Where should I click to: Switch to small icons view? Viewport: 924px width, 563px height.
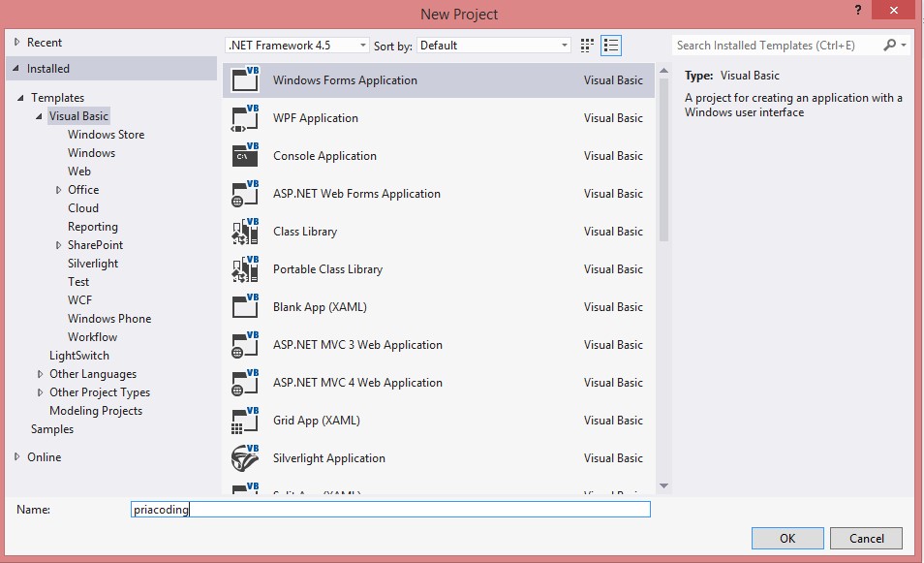586,45
